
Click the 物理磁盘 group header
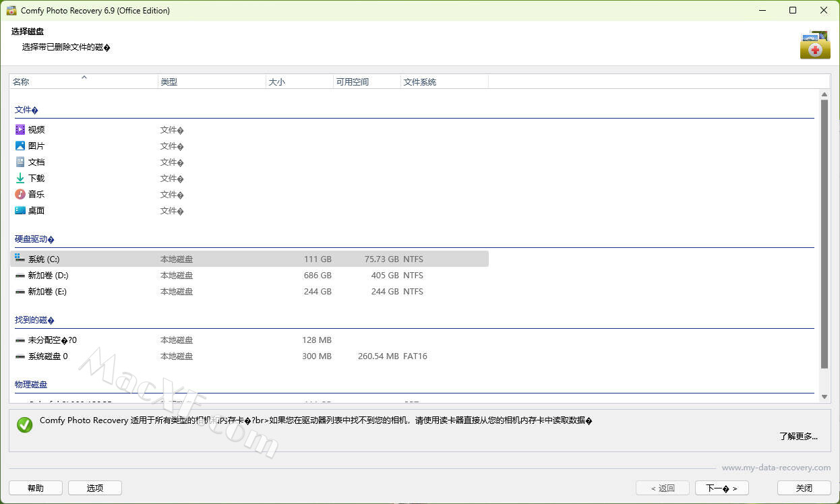click(31, 384)
